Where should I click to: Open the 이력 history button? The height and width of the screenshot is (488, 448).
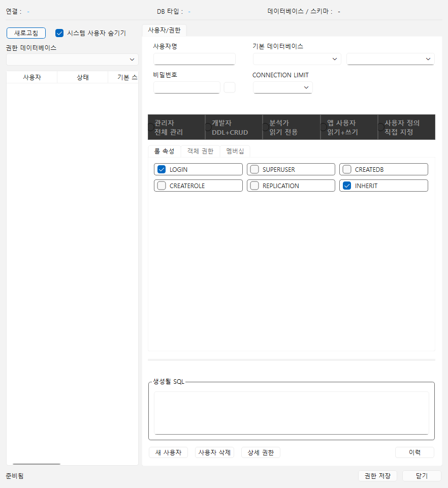(x=414, y=452)
